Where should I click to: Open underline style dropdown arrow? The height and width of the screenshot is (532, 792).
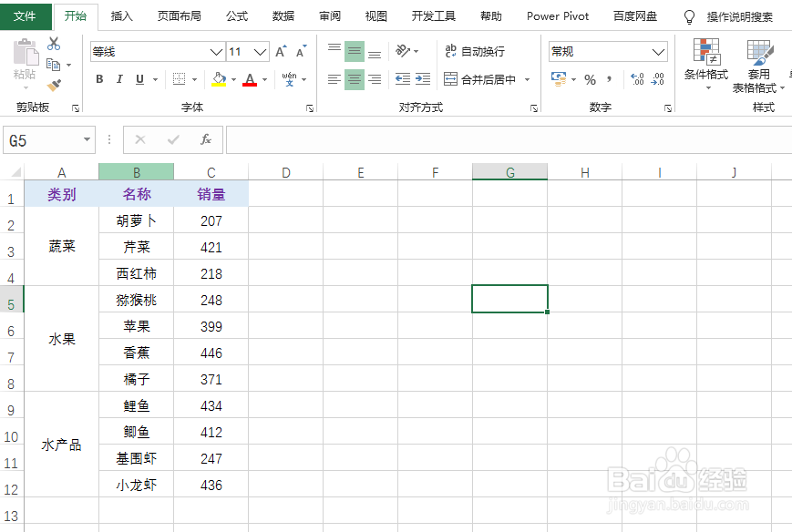click(155, 79)
